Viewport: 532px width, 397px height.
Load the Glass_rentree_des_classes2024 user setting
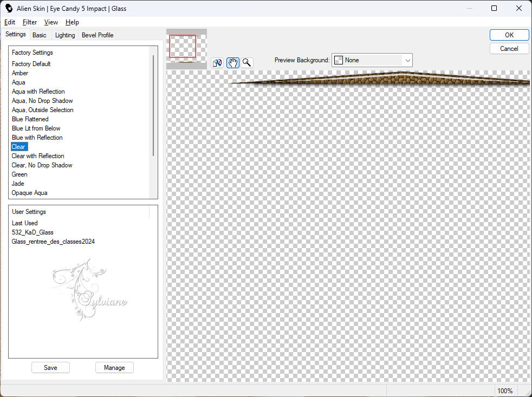[x=53, y=241]
